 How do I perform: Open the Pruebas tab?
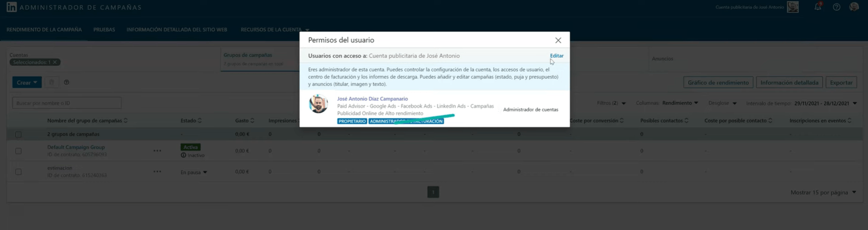pyautogui.click(x=104, y=30)
